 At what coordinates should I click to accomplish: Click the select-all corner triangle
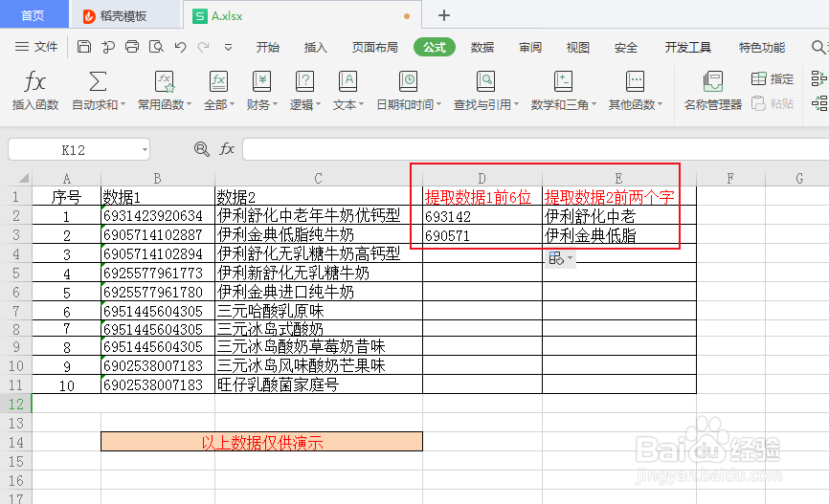23,178
